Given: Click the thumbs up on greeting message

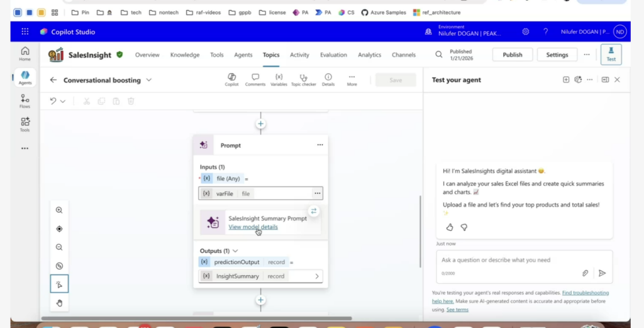Looking at the screenshot, I should pyautogui.click(x=449, y=227).
